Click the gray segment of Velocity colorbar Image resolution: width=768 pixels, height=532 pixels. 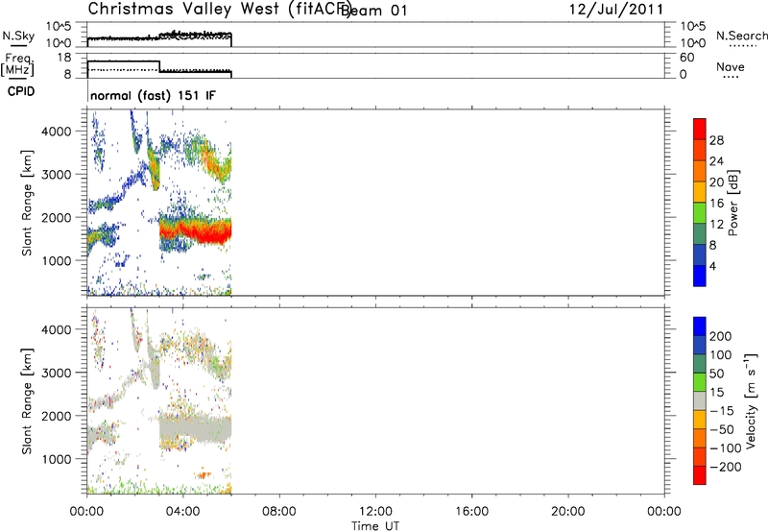click(700, 401)
